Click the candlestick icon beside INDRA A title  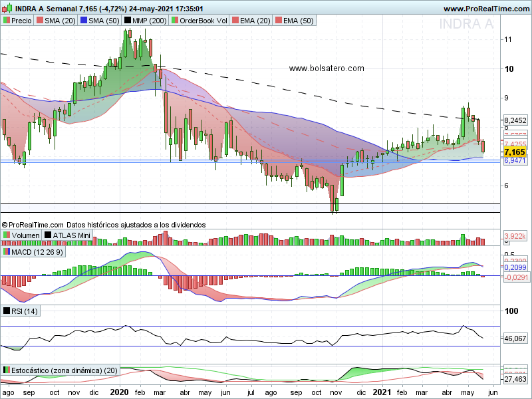click(x=7, y=9)
